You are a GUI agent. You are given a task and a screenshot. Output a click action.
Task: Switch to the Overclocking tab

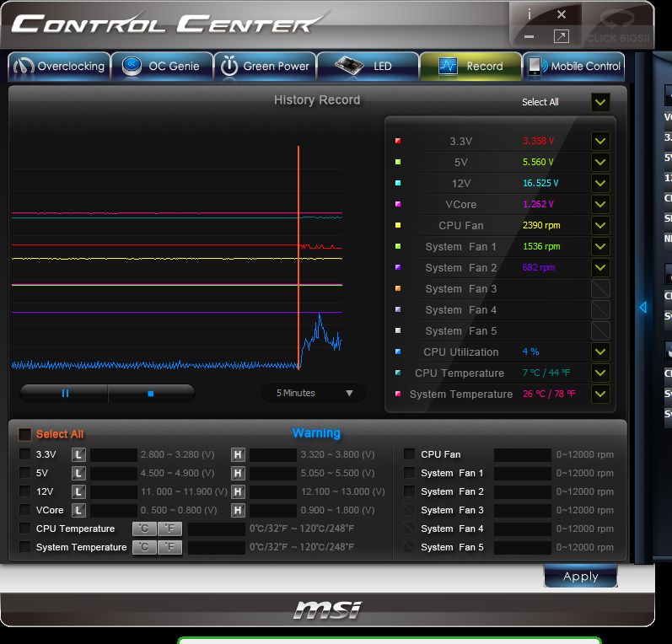[59, 67]
